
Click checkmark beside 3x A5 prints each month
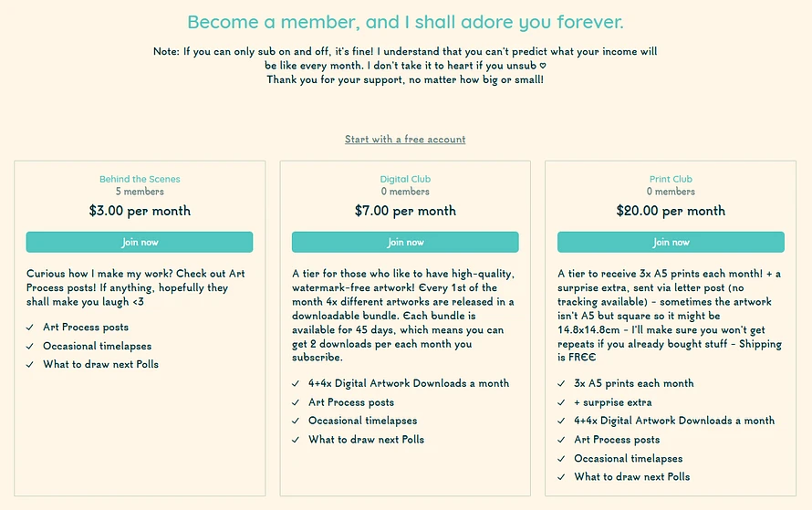pos(561,384)
